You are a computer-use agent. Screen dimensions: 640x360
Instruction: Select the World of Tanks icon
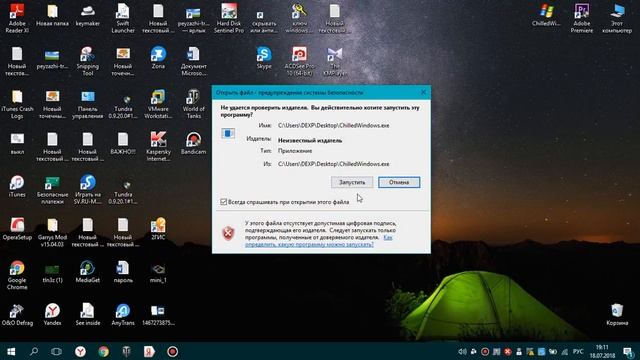[193, 104]
